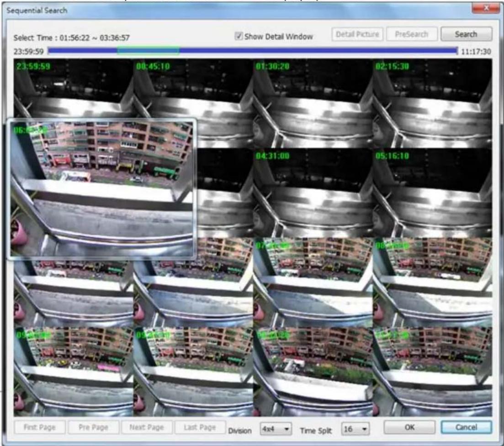This screenshot has width=504, height=446.
Task: Open the Division 4x4 dropdown
Action: click(276, 429)
